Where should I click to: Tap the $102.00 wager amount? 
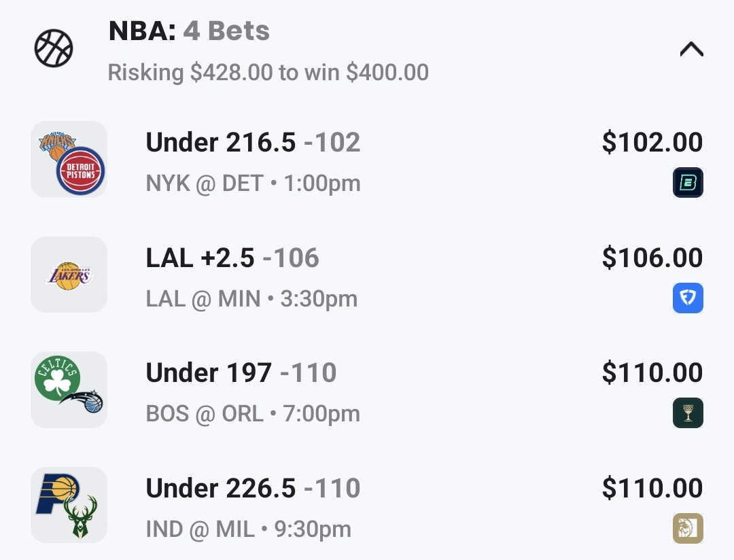pyautogui.click(x=652, y=143)
